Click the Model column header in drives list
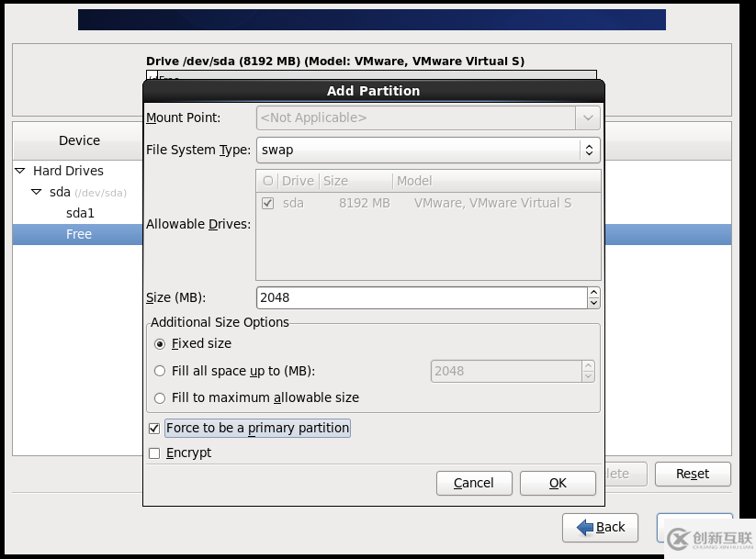Screen dimensions: 756x559 (x=497, y=181)
